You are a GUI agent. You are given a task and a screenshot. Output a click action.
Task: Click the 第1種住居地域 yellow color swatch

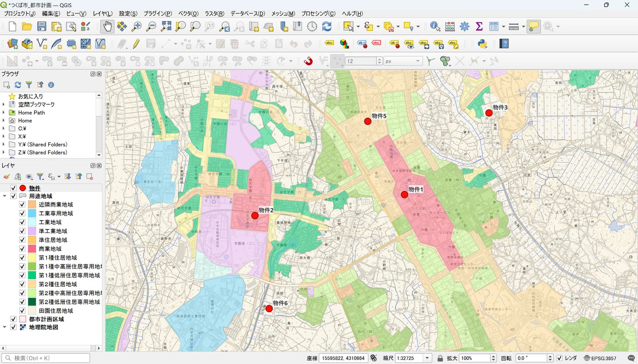[32, 258]
